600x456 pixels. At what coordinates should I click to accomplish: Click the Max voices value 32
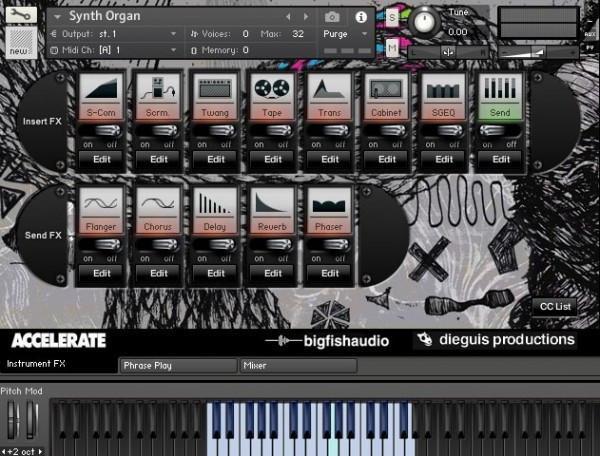298,34
